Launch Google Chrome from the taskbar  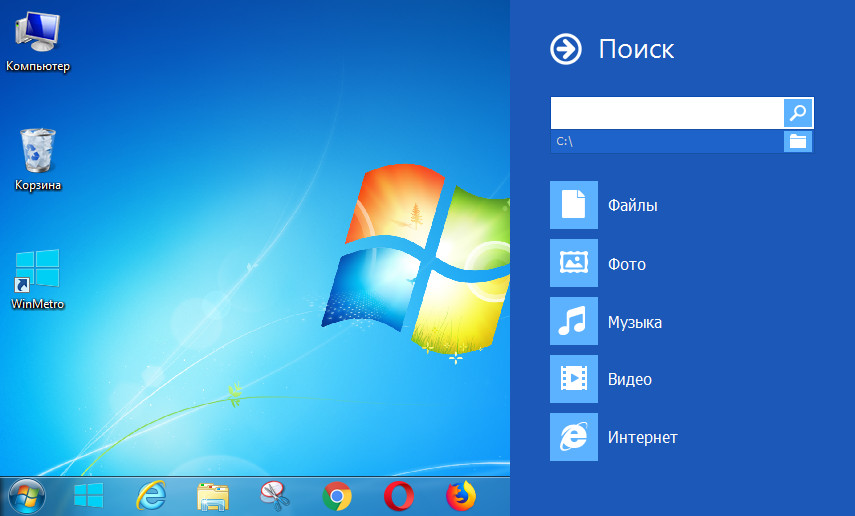point(337,495)
